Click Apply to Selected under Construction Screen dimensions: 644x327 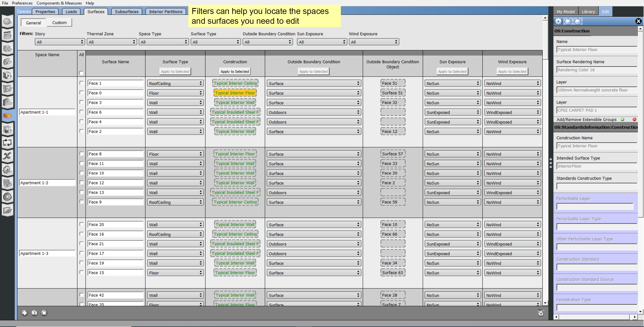click(x=234, y=72)
